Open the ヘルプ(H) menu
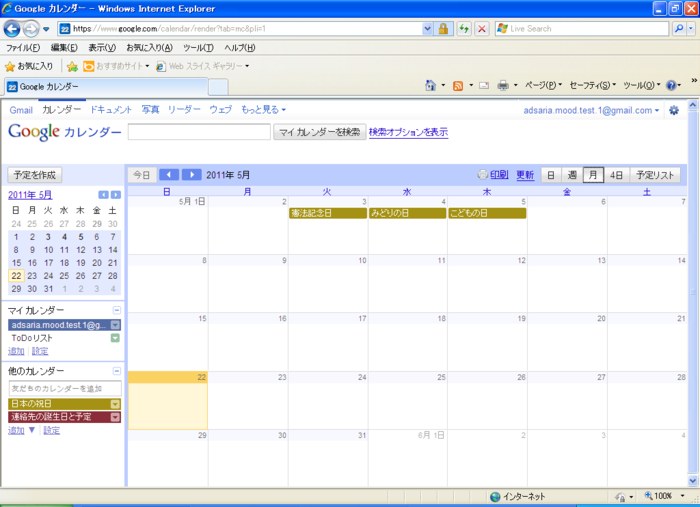700x507 pixels. 240,48
